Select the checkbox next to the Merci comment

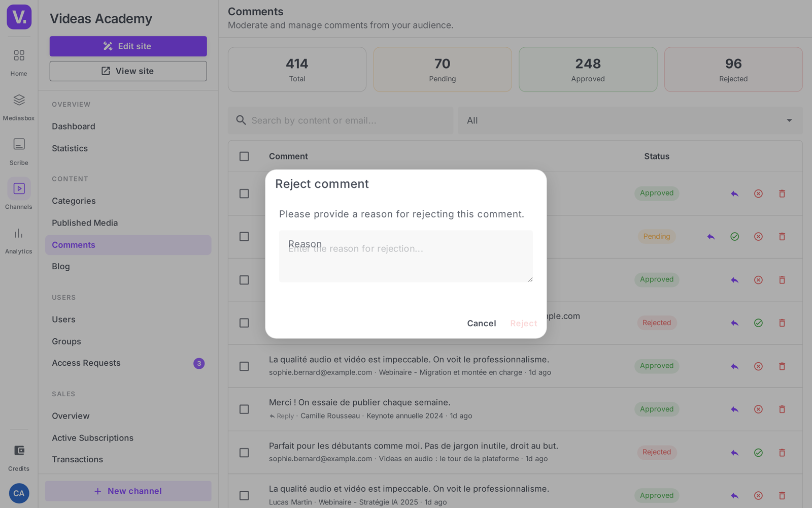[x=244, y=409]
